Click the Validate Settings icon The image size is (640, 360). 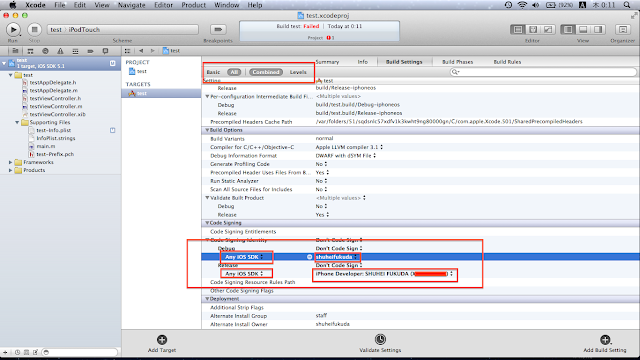point(380,339)
